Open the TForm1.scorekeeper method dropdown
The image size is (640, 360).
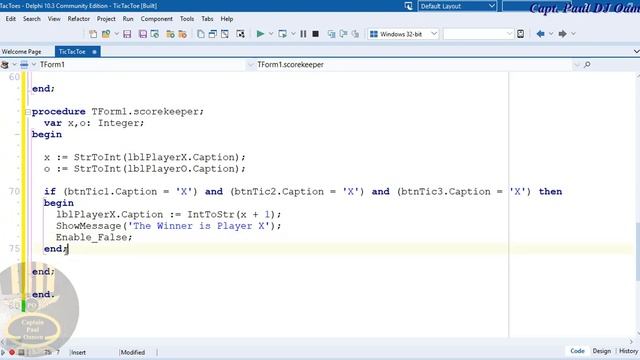point(577,64)
